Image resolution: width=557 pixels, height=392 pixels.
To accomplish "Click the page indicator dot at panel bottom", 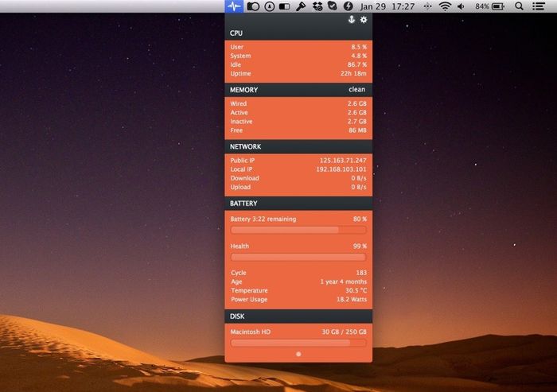I will tap(298, 354).
